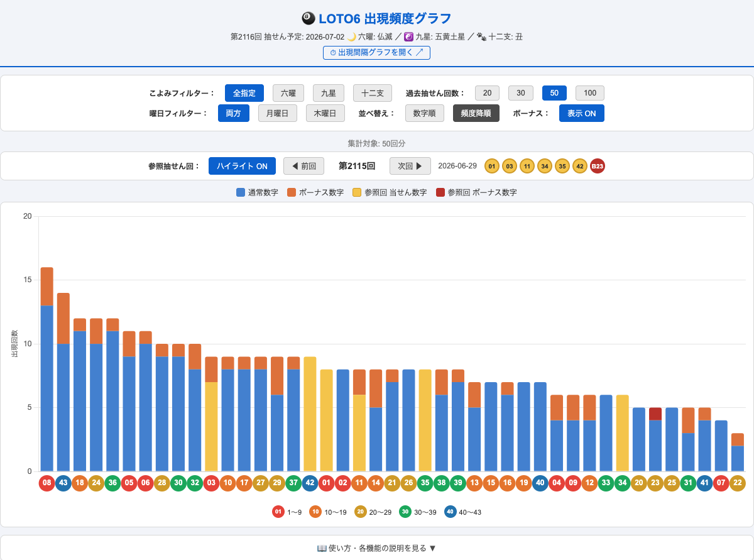This screenshot has width=754, height=560.
Task: Toggle the 九星 calendar filter
Action: (329, 93)
